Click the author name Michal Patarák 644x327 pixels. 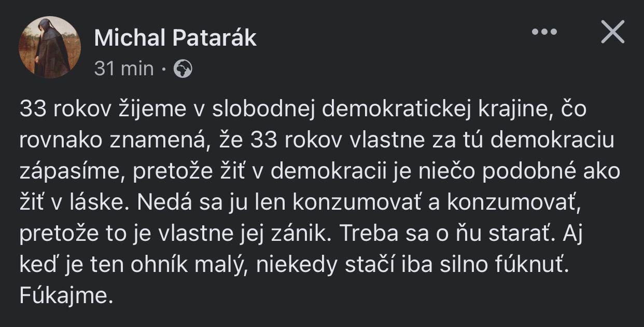(x=175, y=38)
